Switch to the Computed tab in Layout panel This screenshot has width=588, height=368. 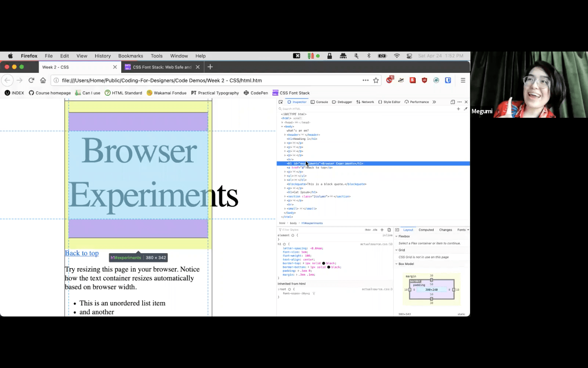pos(426,230)
